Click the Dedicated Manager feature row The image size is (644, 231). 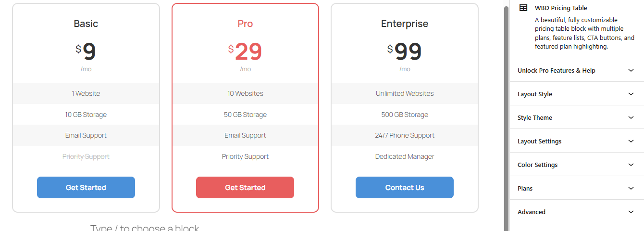tap(405, 156)
